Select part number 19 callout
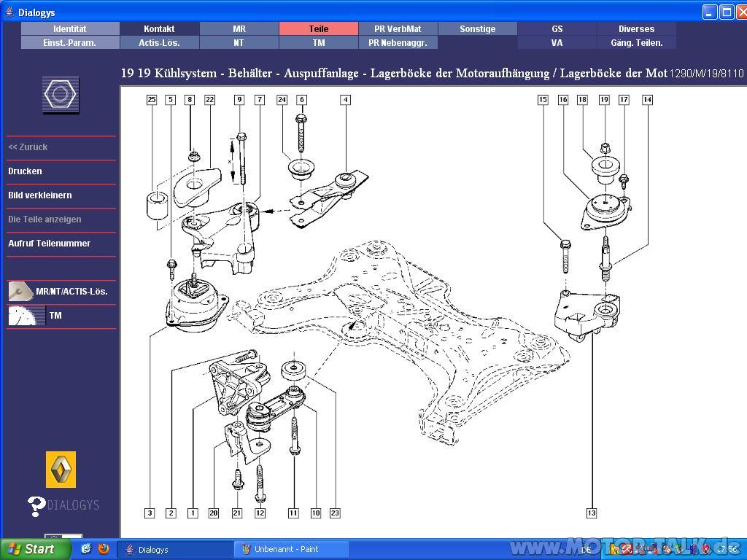 (605, 99)
